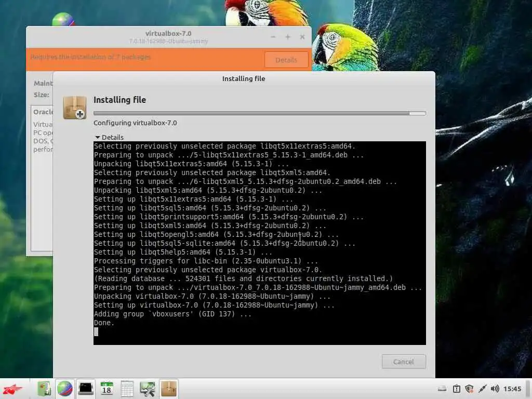The width and height of the screenshot is (532, 399).
Task: Cancel the file installation
Action: point(403,362)
